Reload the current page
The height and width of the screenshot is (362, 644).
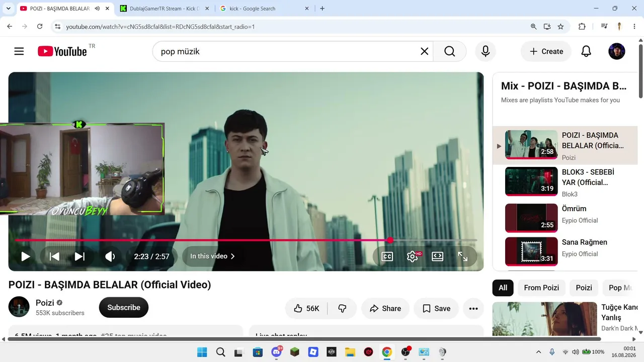[40, 26]
